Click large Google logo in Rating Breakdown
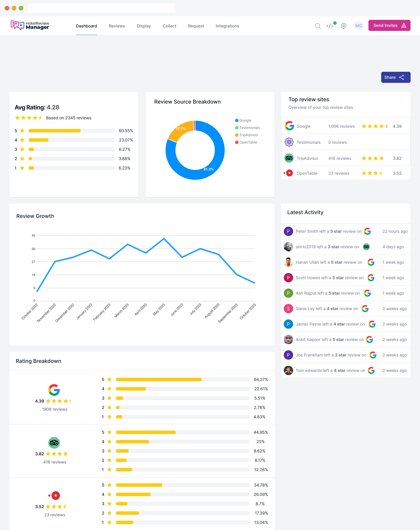 pyautogui.click(x=54, y=390)
